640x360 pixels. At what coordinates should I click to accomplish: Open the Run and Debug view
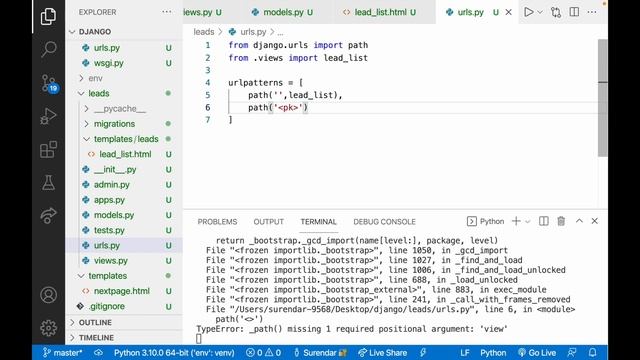(x=48, y=116)
